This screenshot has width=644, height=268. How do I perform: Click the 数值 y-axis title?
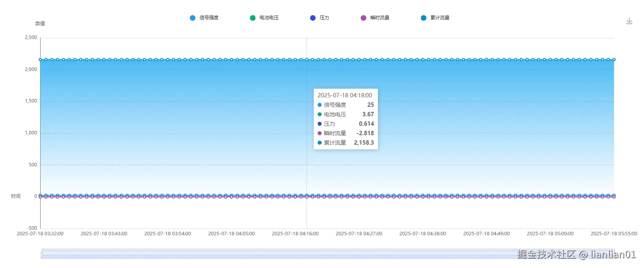40,24
